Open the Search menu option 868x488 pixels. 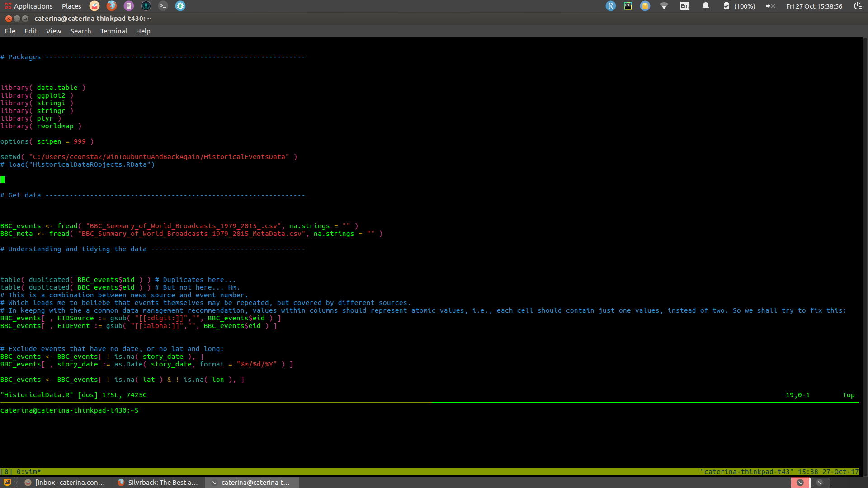tap(80, 31)
